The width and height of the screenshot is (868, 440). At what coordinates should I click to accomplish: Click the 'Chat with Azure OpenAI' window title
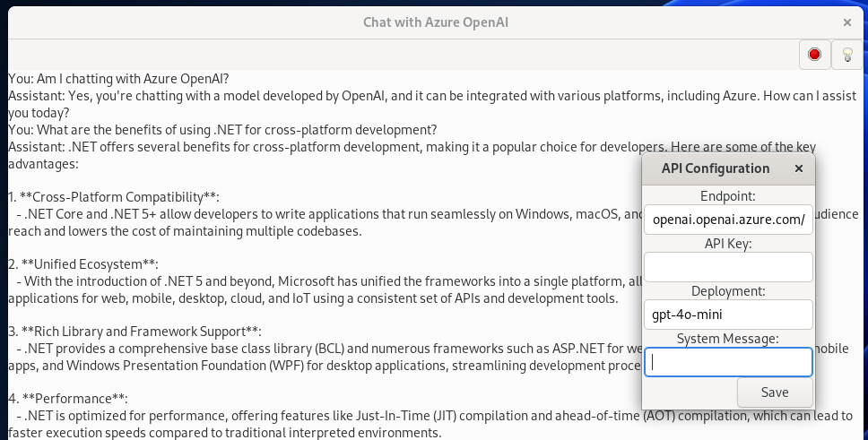pos(436,22)
